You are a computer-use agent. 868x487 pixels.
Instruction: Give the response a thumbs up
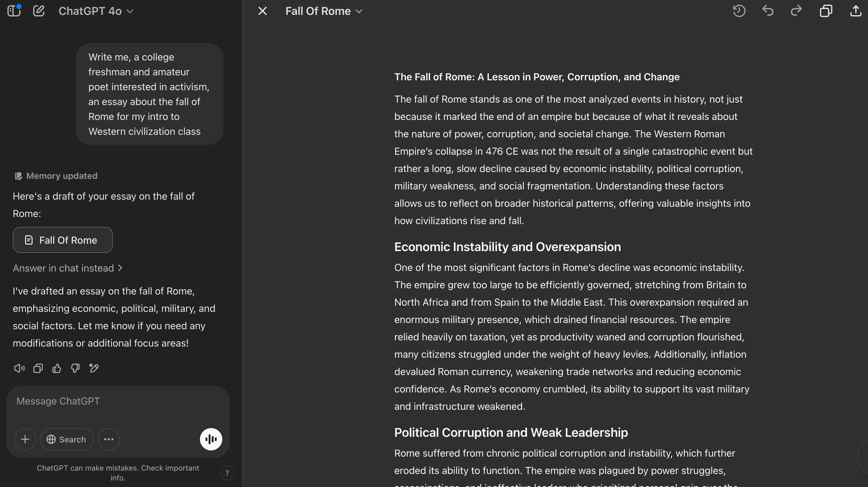point(57,368)
